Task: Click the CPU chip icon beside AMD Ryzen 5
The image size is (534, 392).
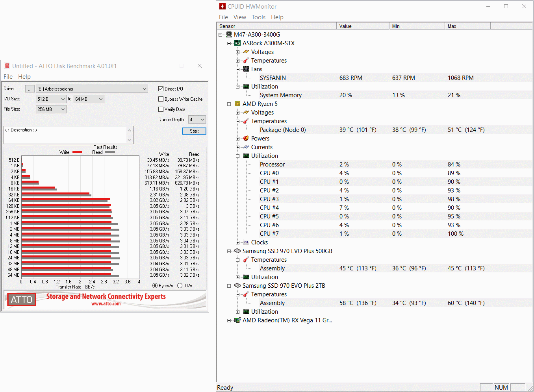Action: (x=237, y=104)
